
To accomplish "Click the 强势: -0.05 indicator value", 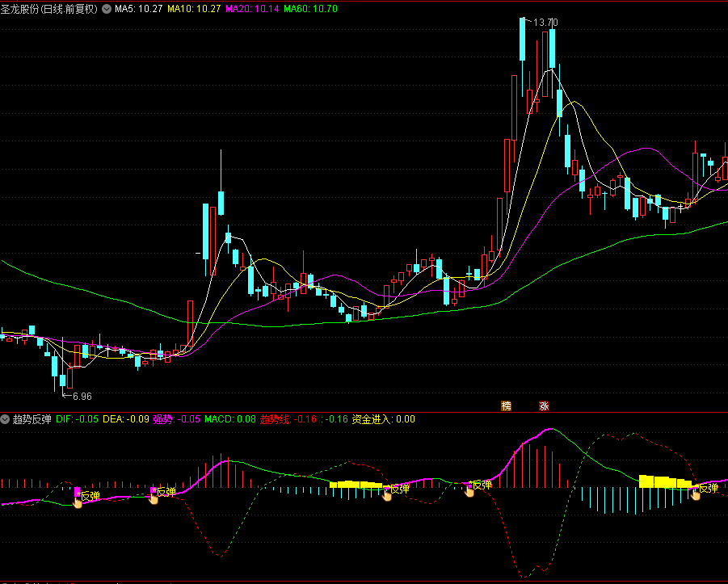I will pyautogui.click(x=176, y=419).
